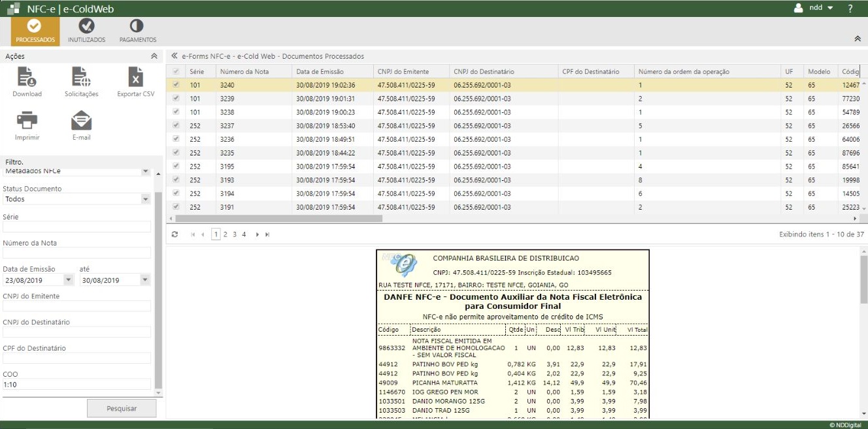Click the E-mail envelope icon

coord(81,121)
